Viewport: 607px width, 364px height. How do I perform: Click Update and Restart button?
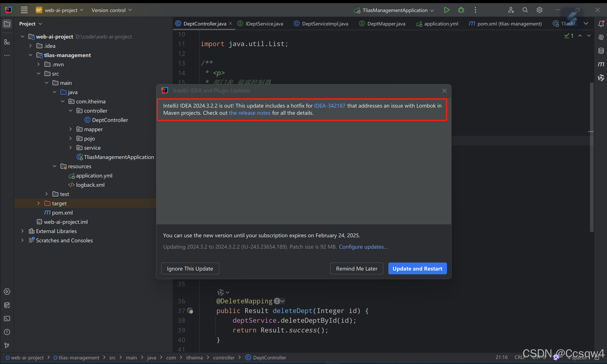417,269
